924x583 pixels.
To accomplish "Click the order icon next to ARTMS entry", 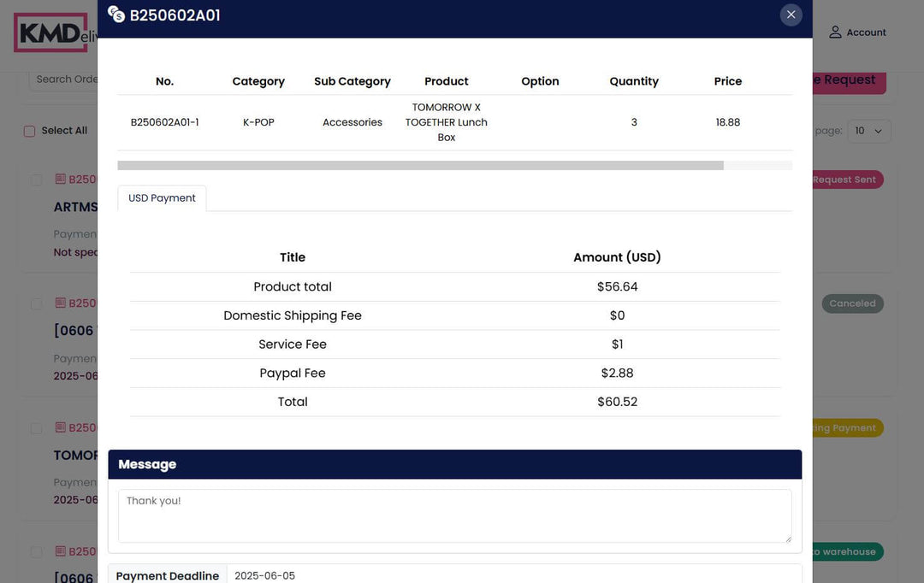I will [x=60, y=179].
